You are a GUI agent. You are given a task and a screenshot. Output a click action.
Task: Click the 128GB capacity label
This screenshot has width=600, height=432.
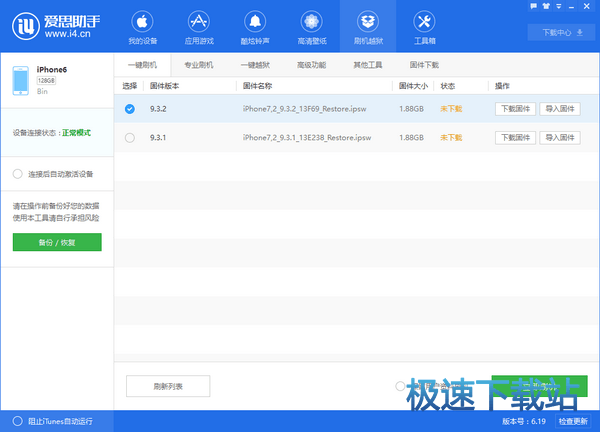[46, 80]
